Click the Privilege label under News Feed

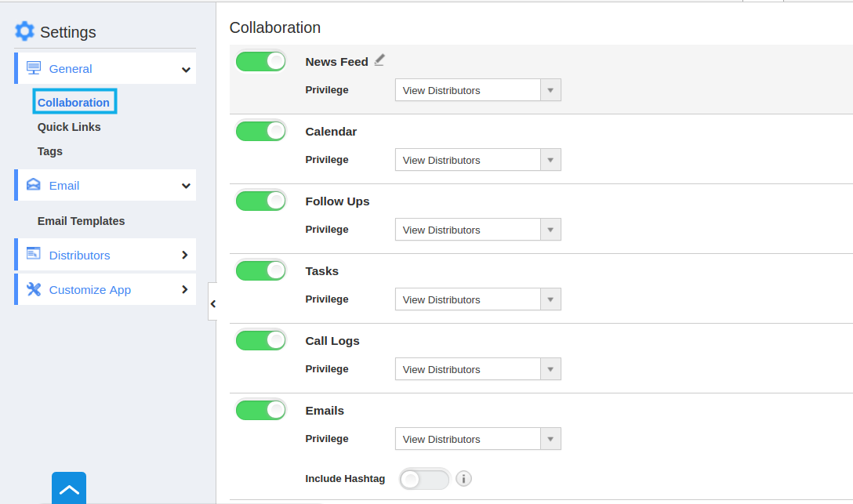327,89
